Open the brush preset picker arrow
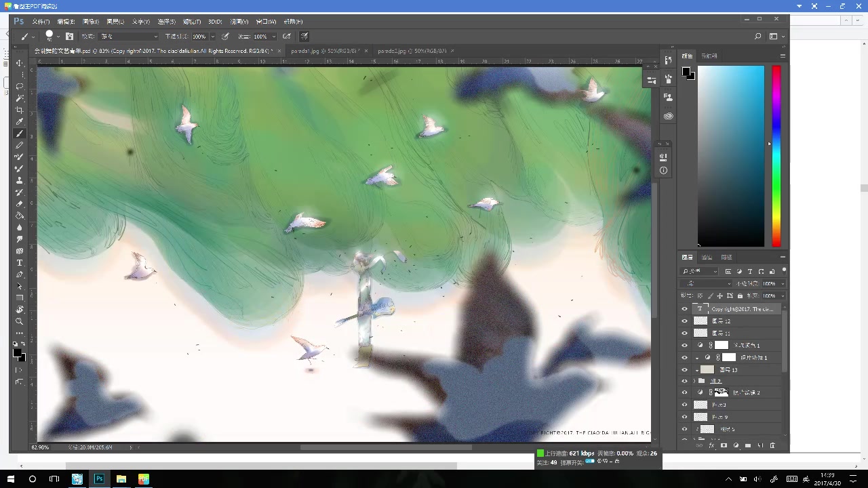868x488 pixels. (58, 37)
